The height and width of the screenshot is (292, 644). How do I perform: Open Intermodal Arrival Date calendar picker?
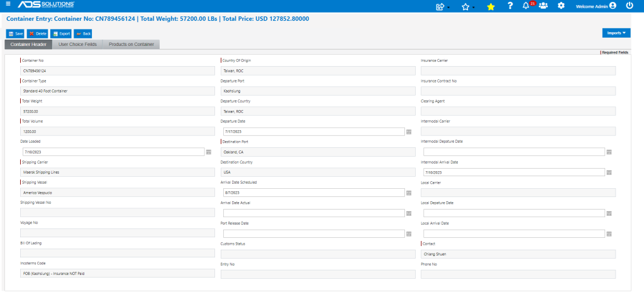[x=609, y=172]
